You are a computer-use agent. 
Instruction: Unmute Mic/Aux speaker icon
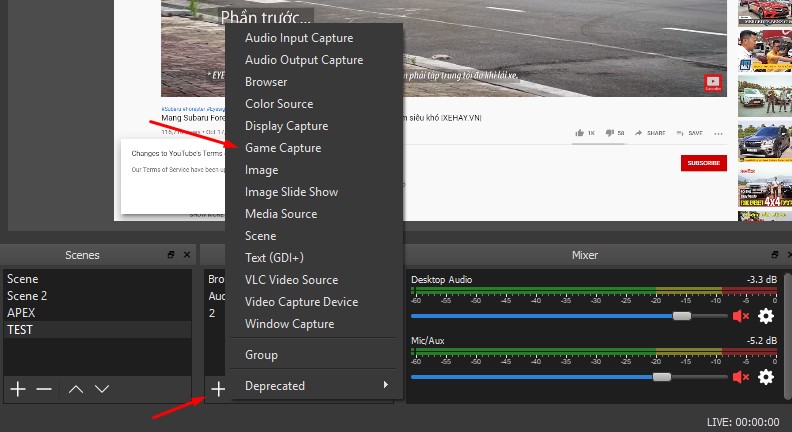click(x=740, y=377)
